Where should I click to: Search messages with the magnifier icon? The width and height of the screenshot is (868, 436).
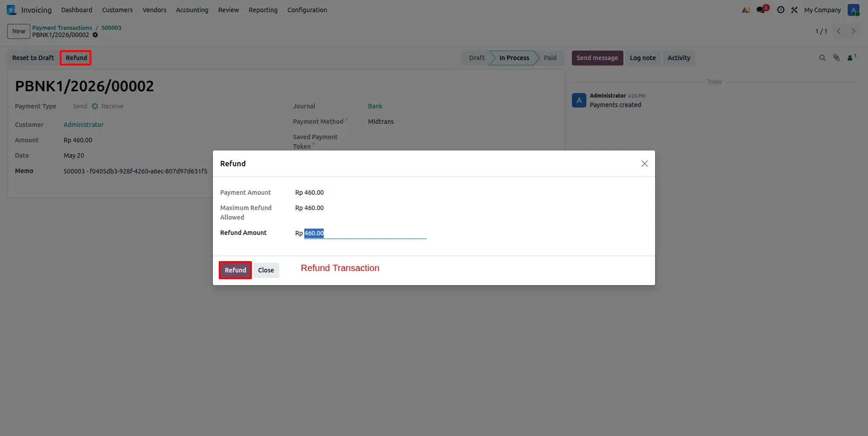point(822,58)
